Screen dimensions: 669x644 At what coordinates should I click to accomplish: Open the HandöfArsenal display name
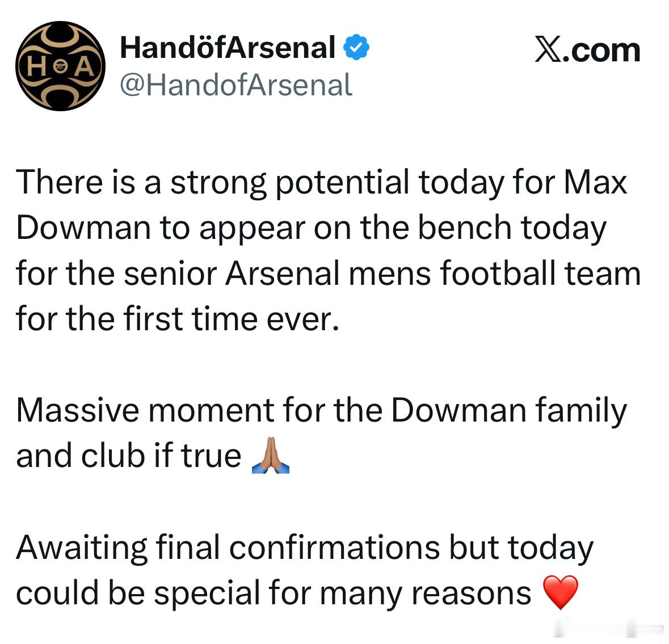(228, 47)
